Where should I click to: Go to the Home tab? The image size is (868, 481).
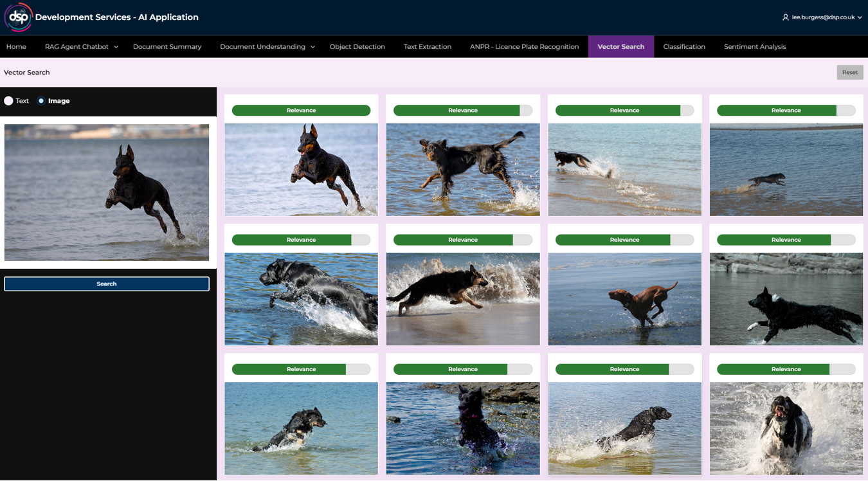(16, 47)
